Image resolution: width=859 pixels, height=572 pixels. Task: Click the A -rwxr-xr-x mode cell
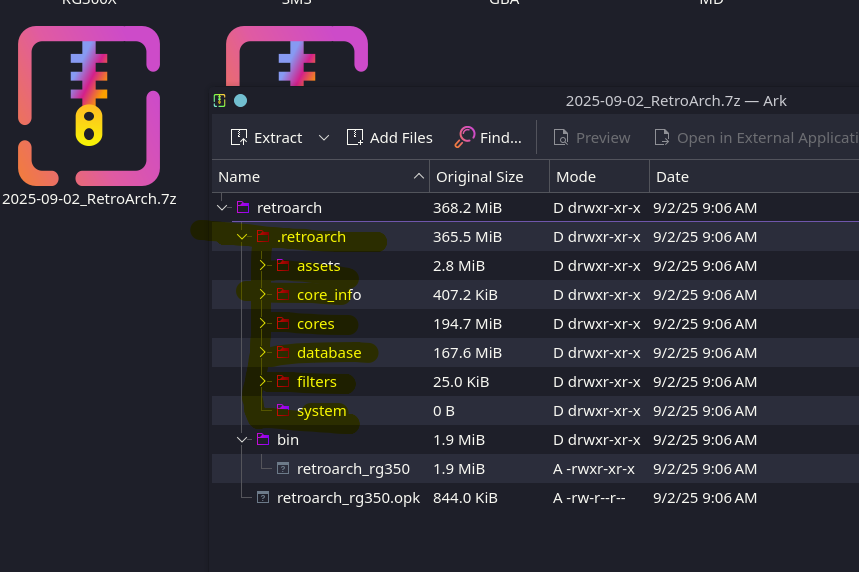594,470
